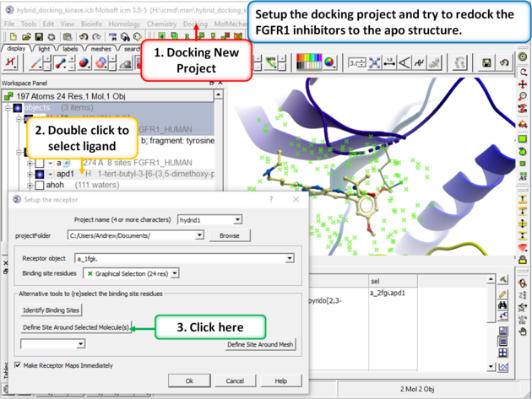Click the rainbow color wheel toolbar icon
532x399 pixels.
pos(329,62)
